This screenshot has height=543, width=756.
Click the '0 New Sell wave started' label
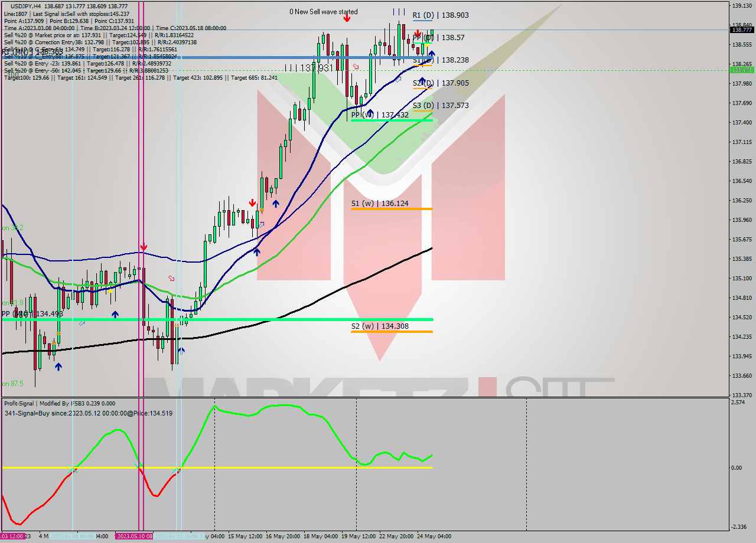(x=323, y=12)
